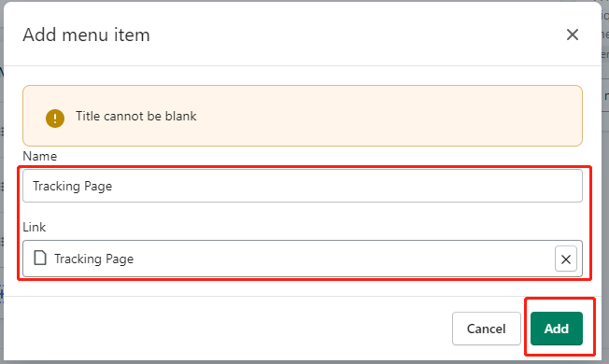Click the background drag handle beside the warning banner
The height and width of the screenshot is (364, 609).
tap(2, 132)
